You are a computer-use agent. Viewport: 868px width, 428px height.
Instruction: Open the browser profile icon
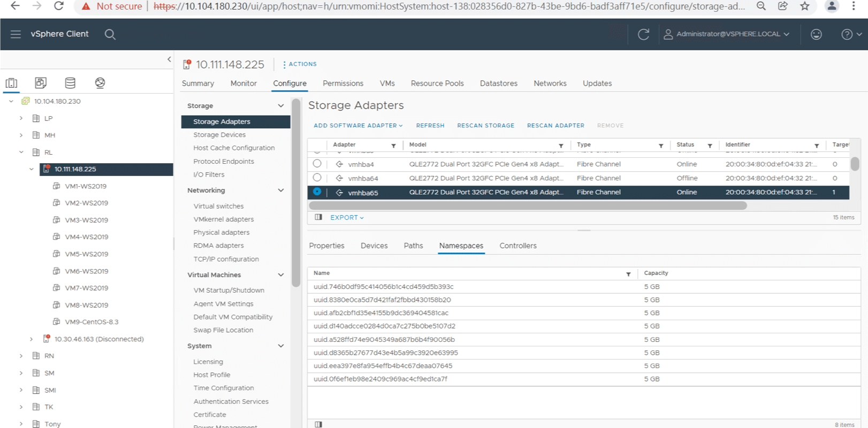832,6
